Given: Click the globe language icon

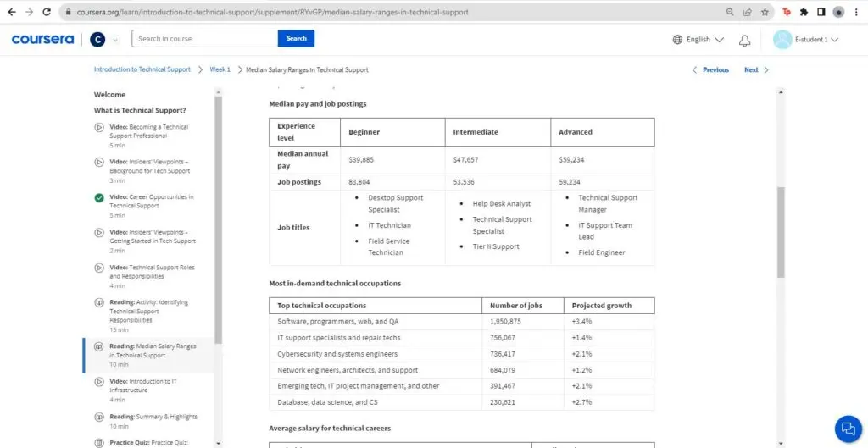Looking at the screenshot, I should (677, 39).
